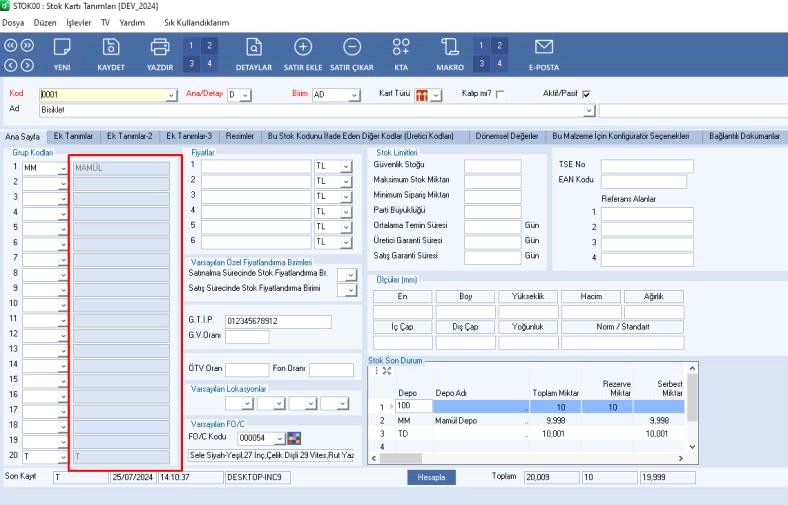Open the İşlevler menu

(78, 21)
